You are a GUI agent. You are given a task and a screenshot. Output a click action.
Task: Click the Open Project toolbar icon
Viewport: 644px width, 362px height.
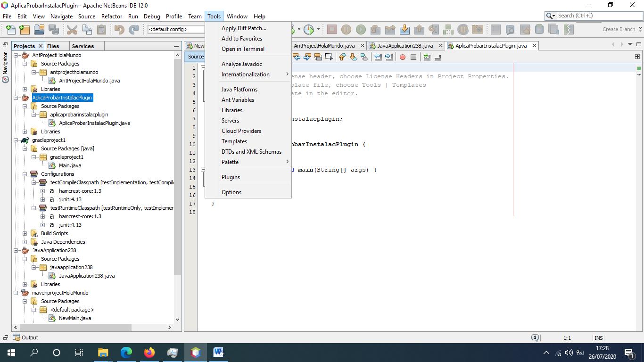(x=39, y=29)
